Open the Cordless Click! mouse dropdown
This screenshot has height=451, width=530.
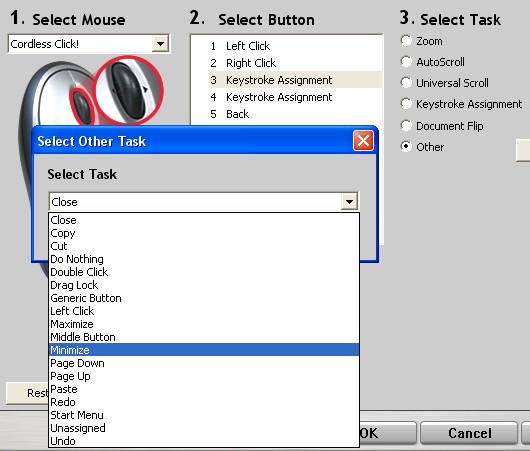(x=160, y=44)
